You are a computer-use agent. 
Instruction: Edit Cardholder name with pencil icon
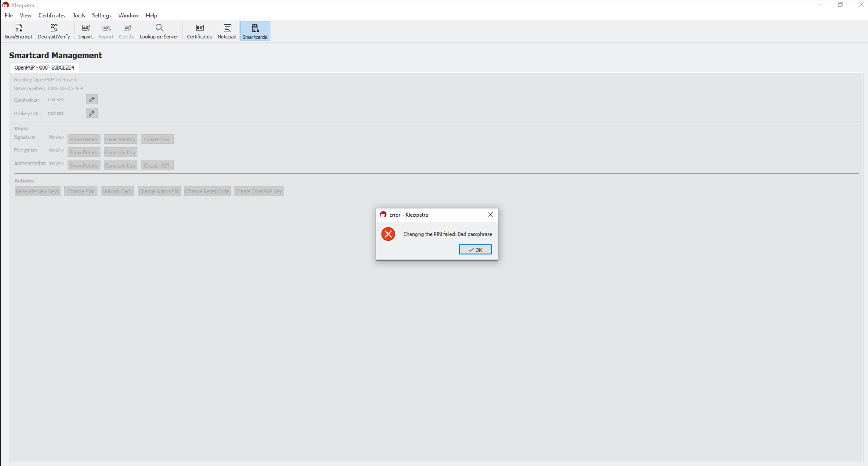[92, 100]
